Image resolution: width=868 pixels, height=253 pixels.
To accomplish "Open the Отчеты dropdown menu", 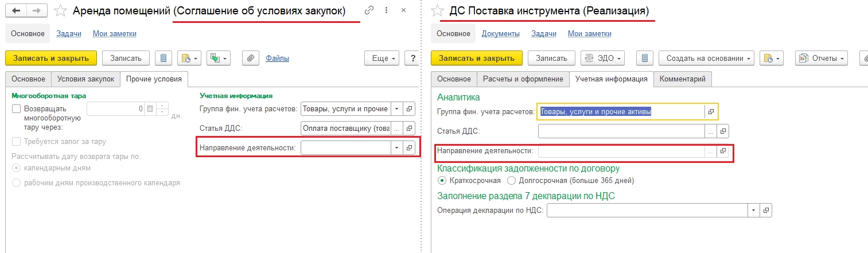I will pos(822,58).
